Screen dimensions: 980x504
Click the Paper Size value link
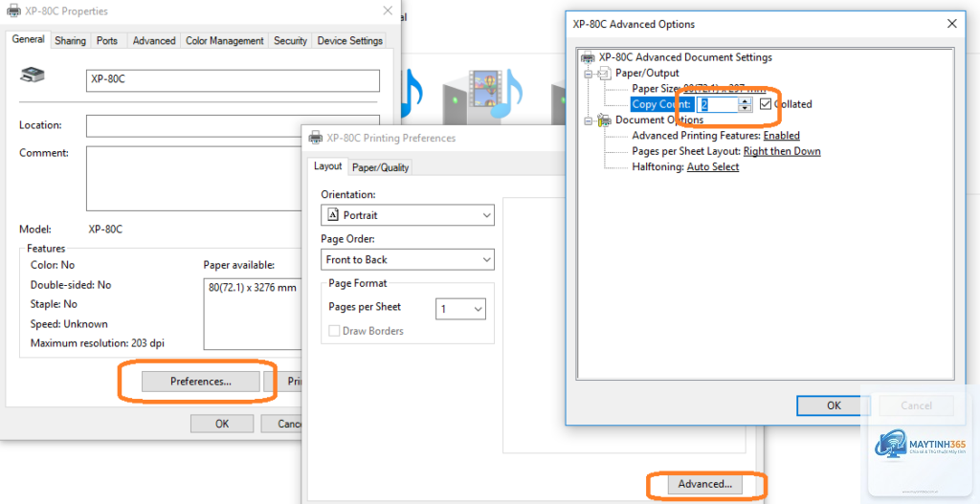click(724, 89)
